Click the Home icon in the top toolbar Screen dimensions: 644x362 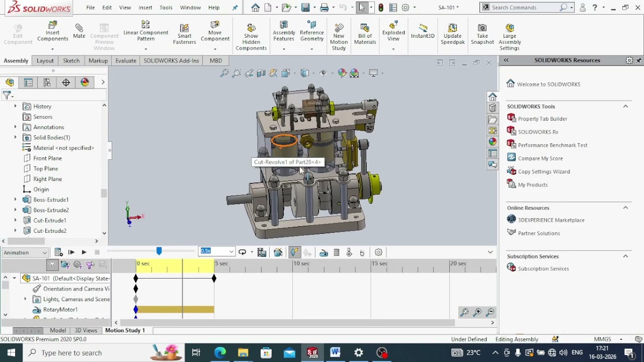255,8
